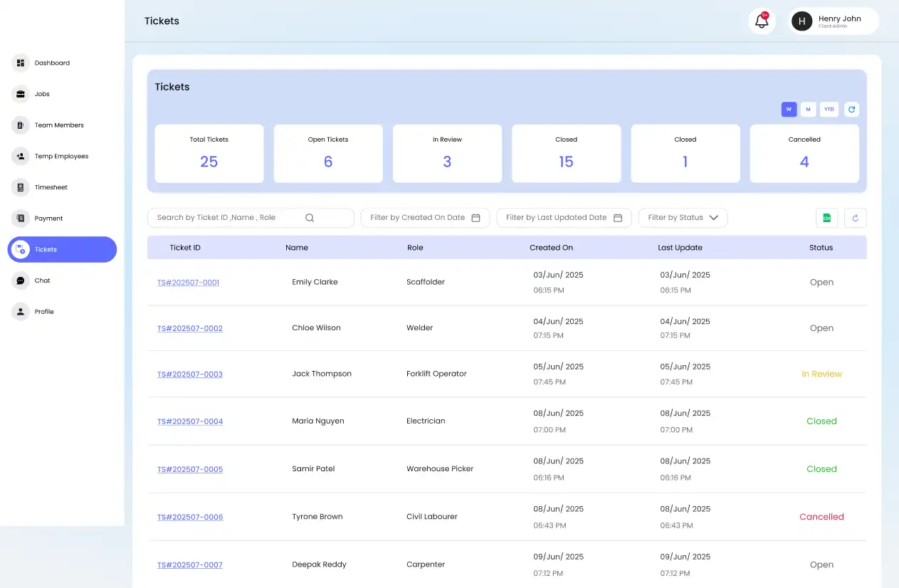The width and height of the screenshot is (899, 588).
Task: Open Team Members from the sidebar
Action: tap(58, 125)
